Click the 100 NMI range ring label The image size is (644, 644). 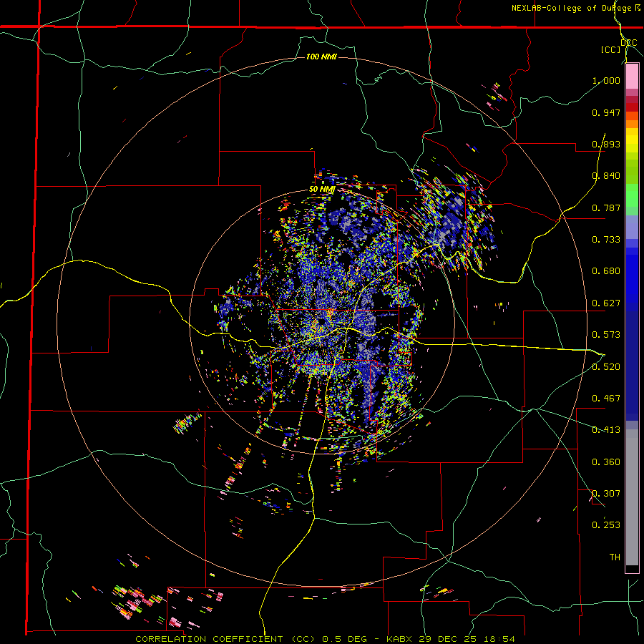[x=321, y=57]
